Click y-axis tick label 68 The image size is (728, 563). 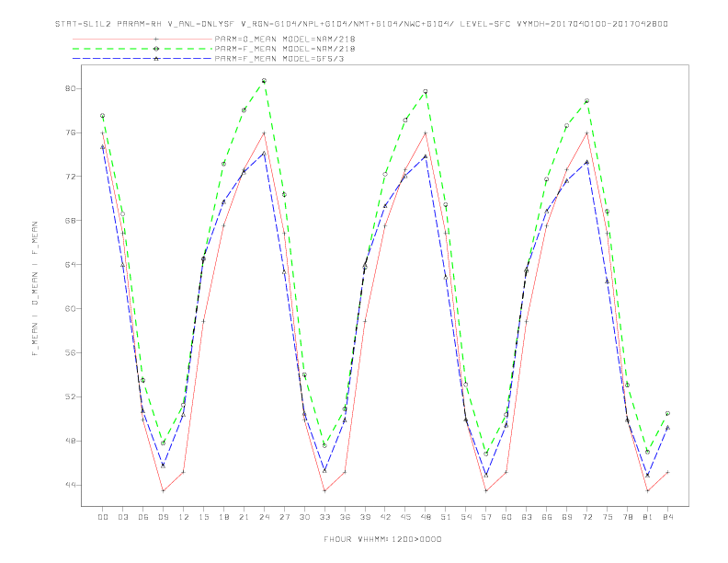pos(70,220)
